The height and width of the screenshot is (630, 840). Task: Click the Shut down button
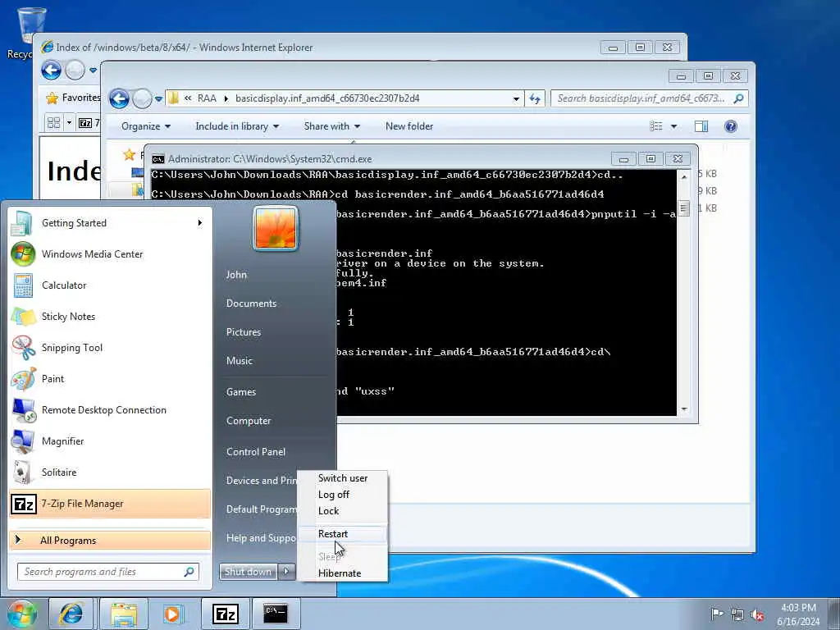pos(248,572)
